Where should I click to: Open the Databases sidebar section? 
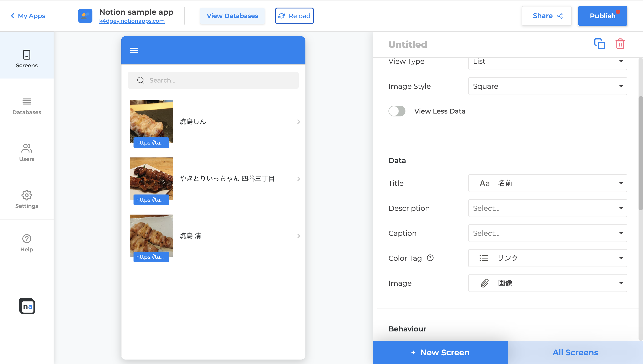click(x=27, y=106)
